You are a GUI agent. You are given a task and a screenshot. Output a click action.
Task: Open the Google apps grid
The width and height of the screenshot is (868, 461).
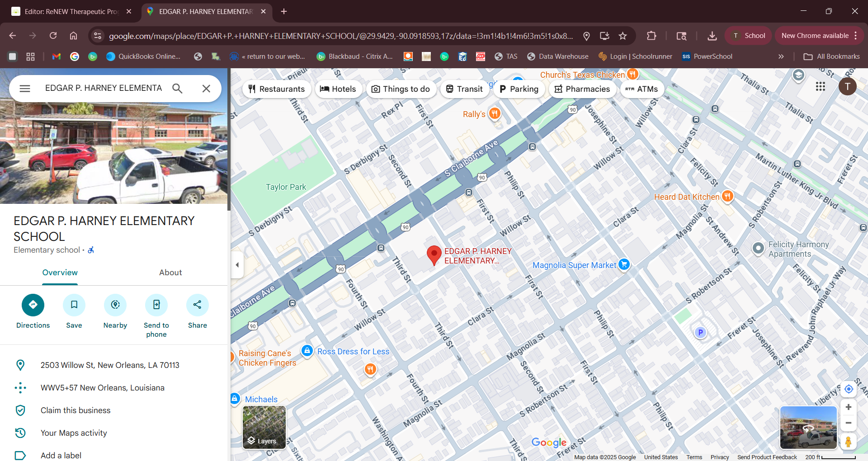(821, 86)
